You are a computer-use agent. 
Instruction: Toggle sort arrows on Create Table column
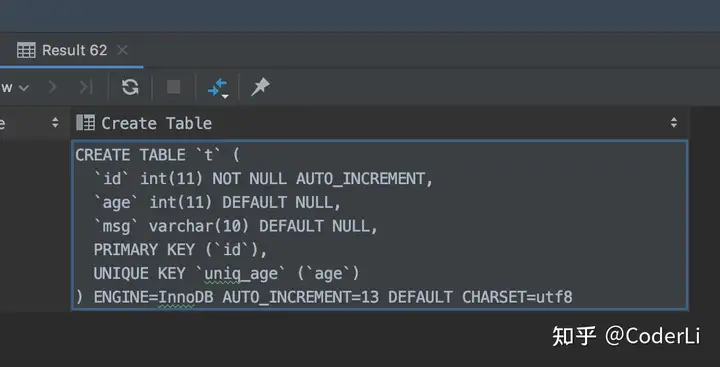674,122
